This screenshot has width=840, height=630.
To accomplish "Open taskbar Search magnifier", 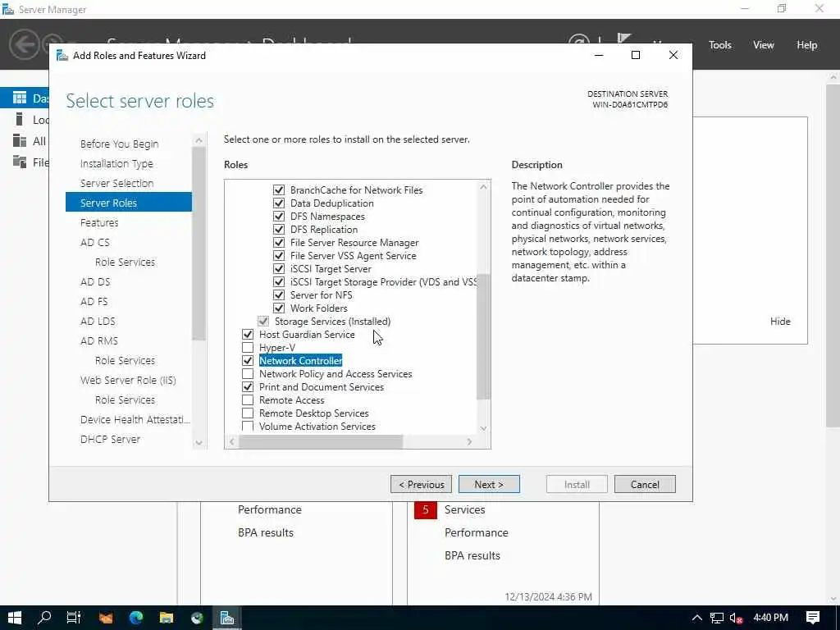I will point(44,618).
